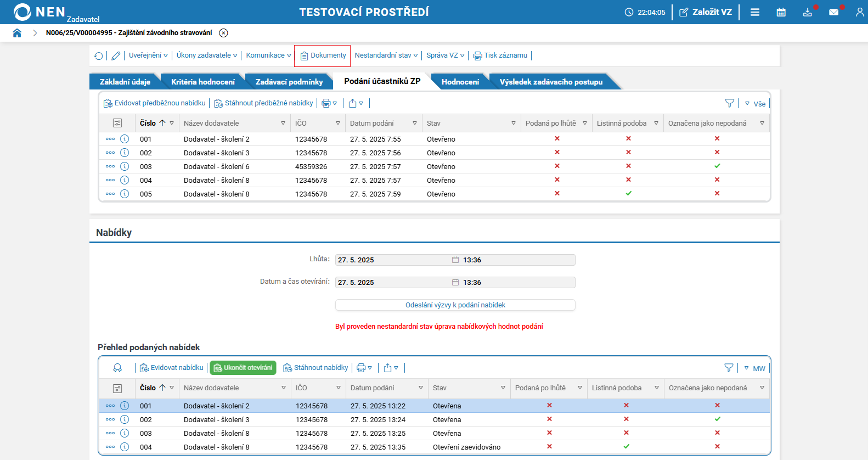Open column settings icon in Přehled podaných nabídek table
Viewport: 868px width, 460px height.
(117, 388)
